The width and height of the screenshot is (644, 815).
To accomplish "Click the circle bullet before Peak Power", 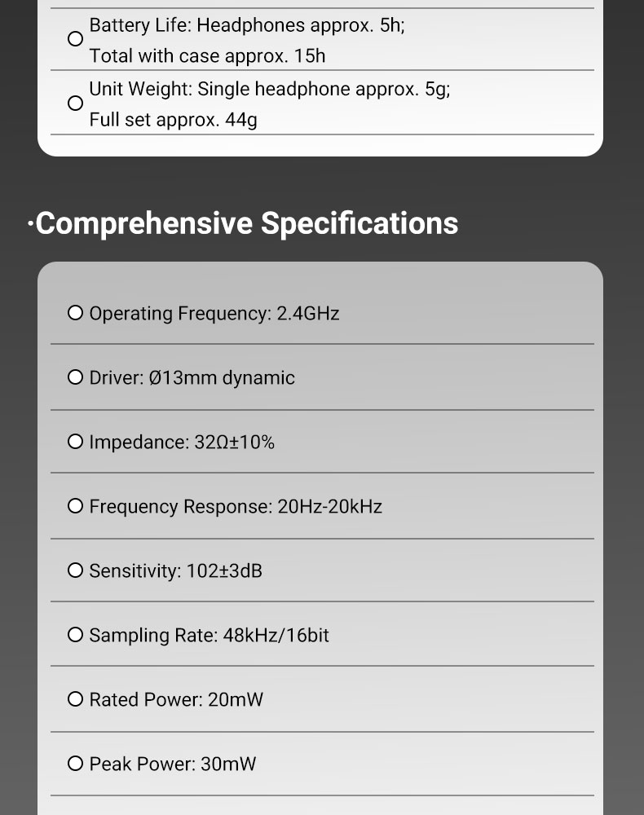I will coord(75,764).
